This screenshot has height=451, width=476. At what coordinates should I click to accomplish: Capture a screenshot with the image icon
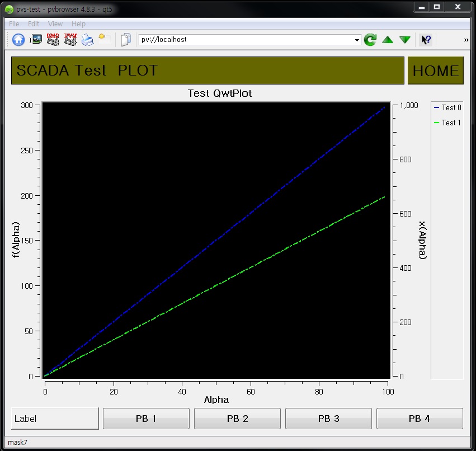(x=35, y=39)
